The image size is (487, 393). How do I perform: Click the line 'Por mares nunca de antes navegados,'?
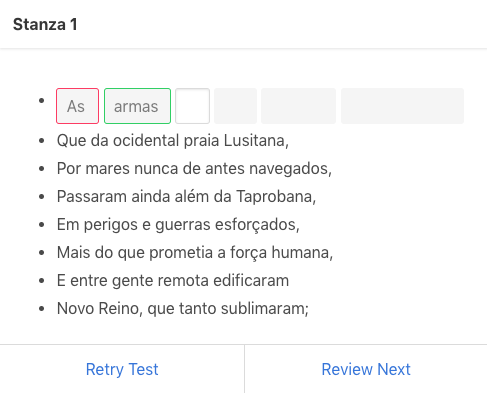(x=194, y=168)
